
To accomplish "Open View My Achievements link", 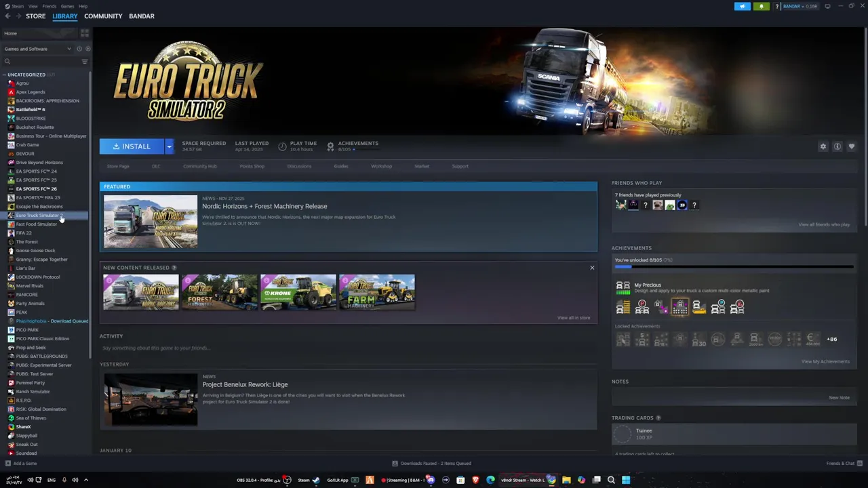I will 825,361.
